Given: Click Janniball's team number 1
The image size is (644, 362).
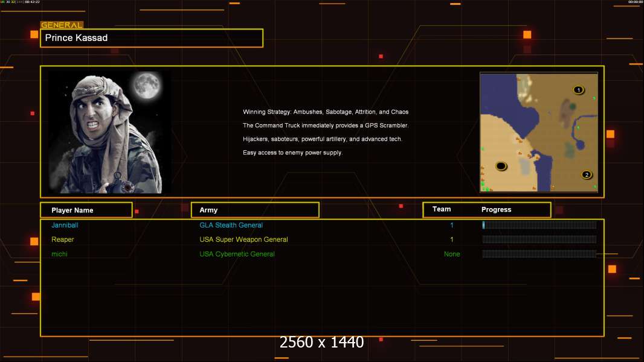Looking at the screenshot, I should click(x=452, y=225).
